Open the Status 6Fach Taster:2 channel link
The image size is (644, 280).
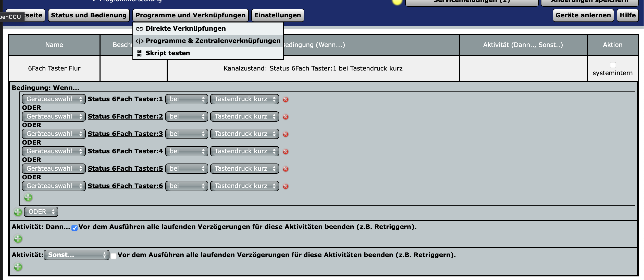click(125, 116)
